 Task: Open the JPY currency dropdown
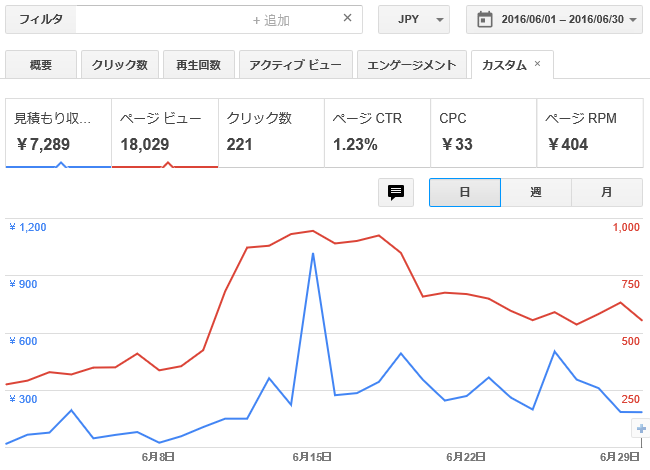click(414, 19)
